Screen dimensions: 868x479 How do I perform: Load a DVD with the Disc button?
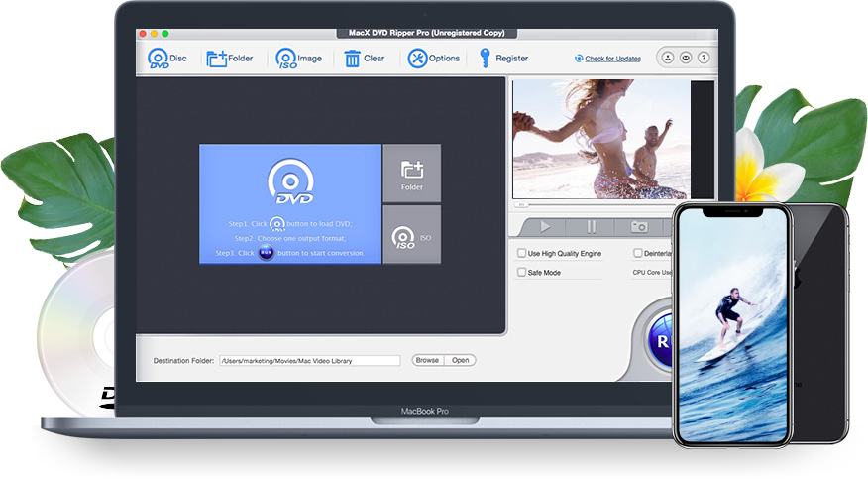pyautogui.click(x=167, y=59)
